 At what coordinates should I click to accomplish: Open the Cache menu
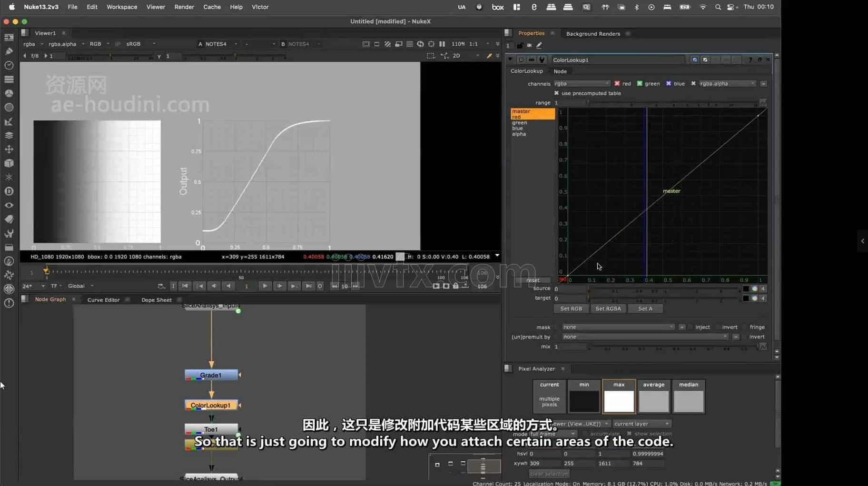point(212,7)
